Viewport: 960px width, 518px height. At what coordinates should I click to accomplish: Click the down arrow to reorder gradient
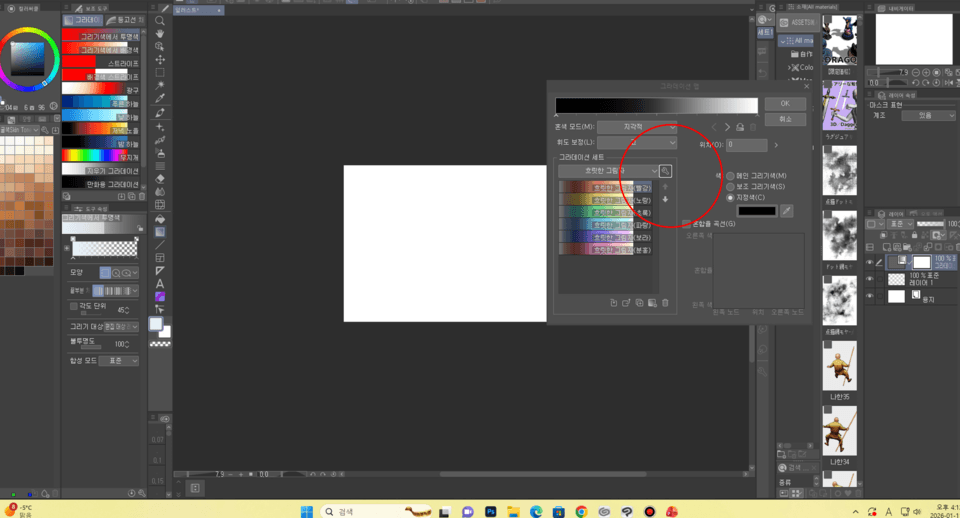(x=666, y=200)
